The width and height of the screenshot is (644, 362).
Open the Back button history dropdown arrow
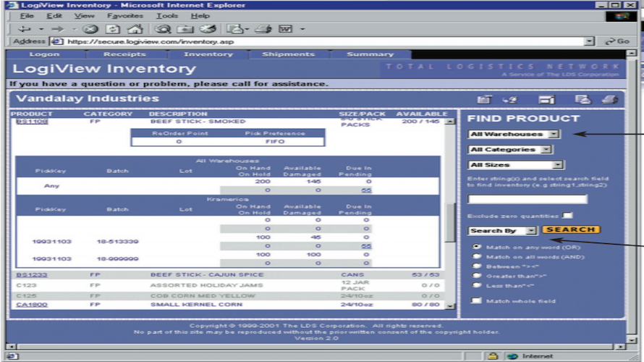coord(41,29)
